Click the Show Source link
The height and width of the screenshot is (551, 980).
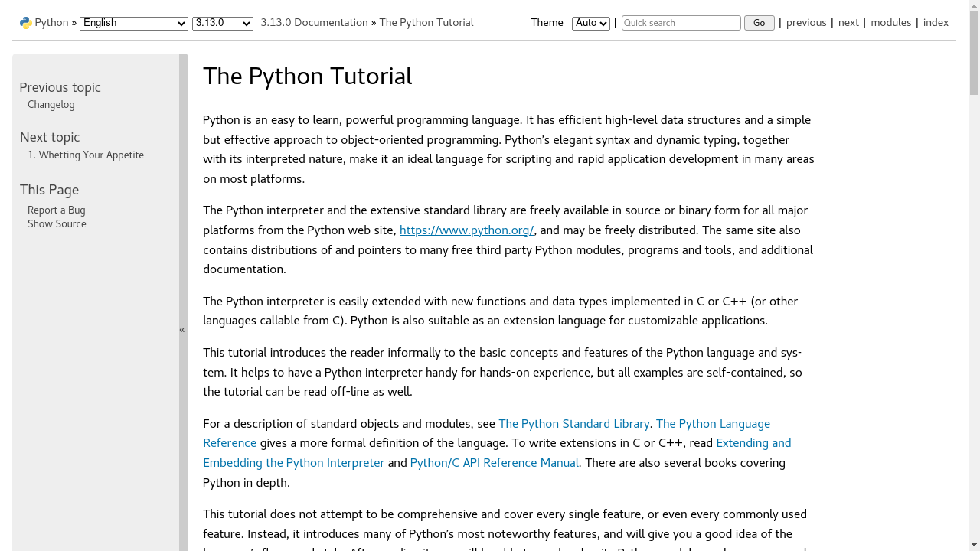57,224
